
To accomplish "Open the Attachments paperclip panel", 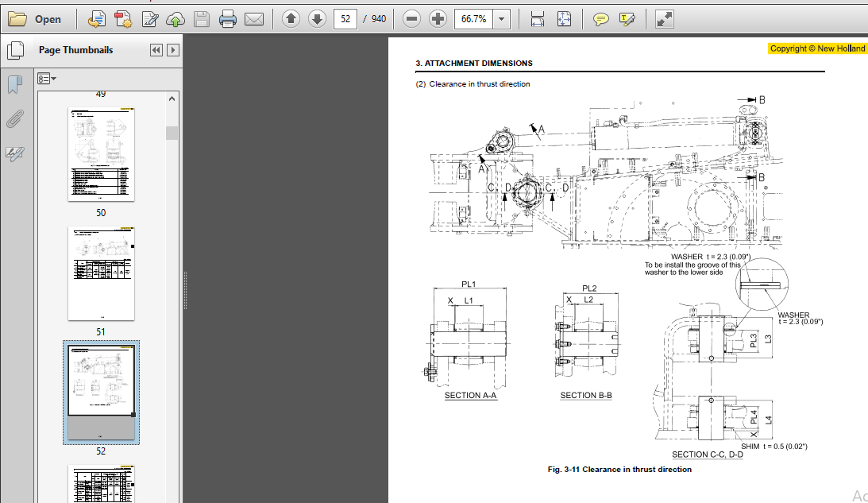I will pos(15,119).
